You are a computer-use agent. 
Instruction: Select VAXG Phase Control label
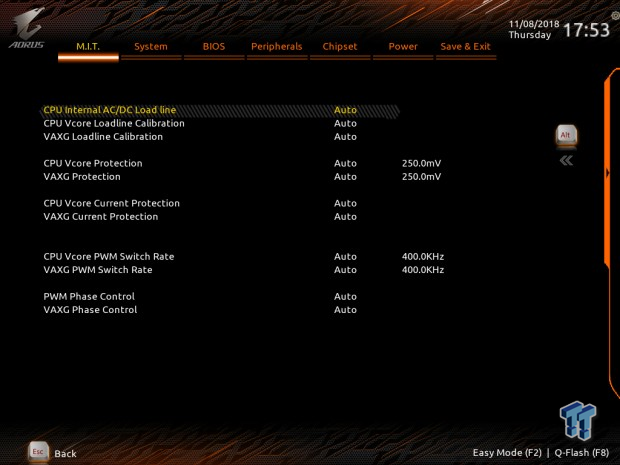[x=90, y=310]
